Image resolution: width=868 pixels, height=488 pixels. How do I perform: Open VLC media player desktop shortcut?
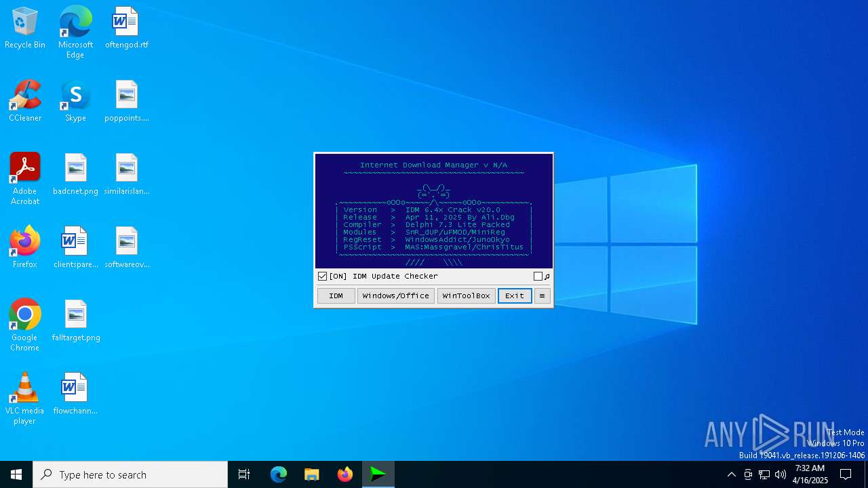pos(25,399)
